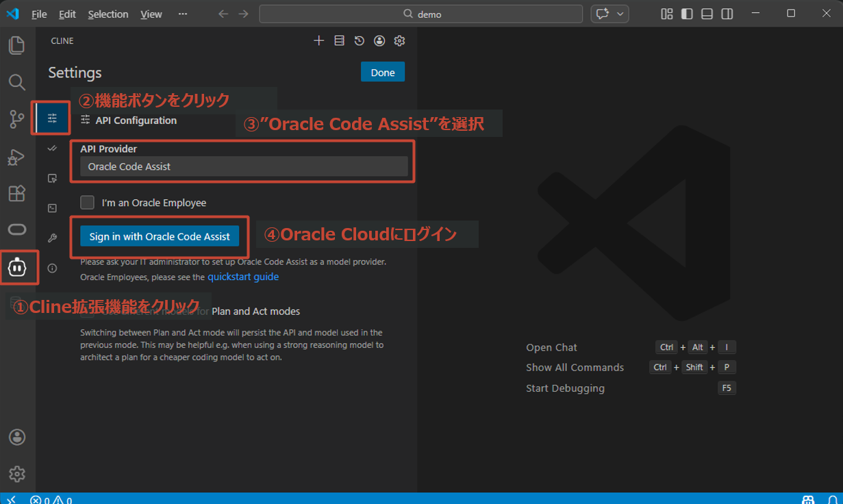Screen dimensions: 843x504
Task: Open the Explorer view in activity bar
Action: click(16, 45)
